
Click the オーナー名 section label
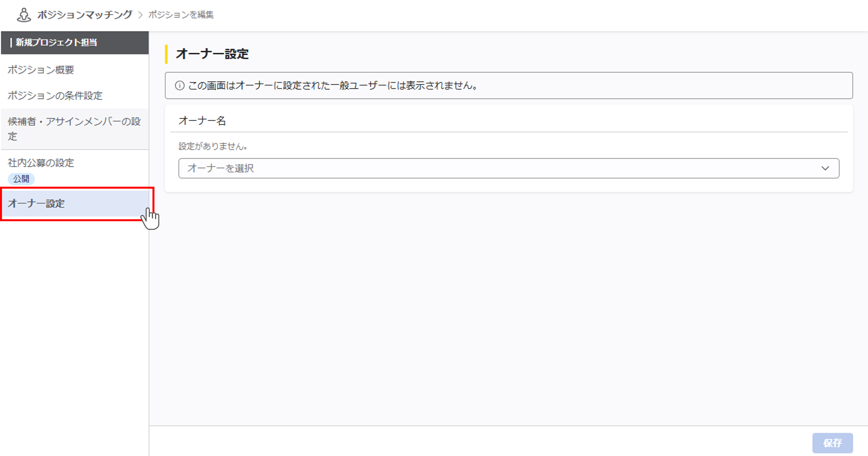(x=202, y=121)
